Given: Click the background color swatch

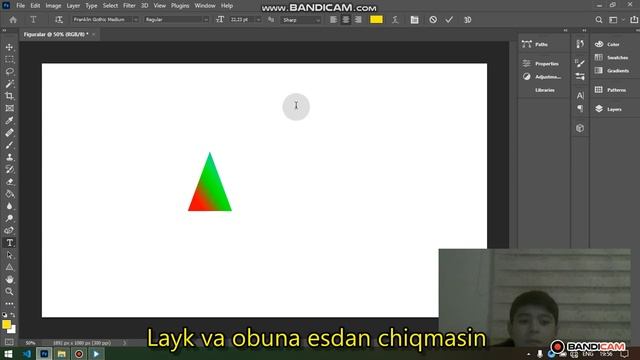Looking at the screenshot, I should (13, 330).
